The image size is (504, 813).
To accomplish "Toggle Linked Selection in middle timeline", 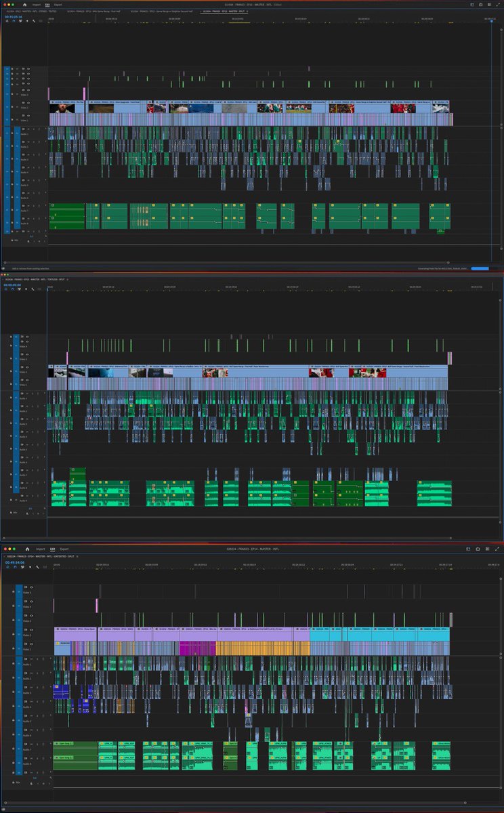I will [19, 289].
